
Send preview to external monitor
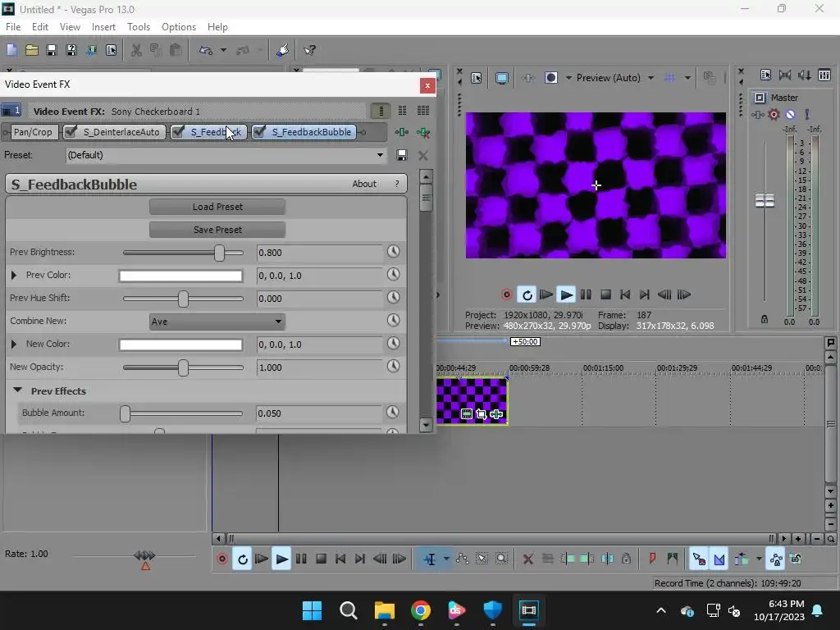point(501,78)
